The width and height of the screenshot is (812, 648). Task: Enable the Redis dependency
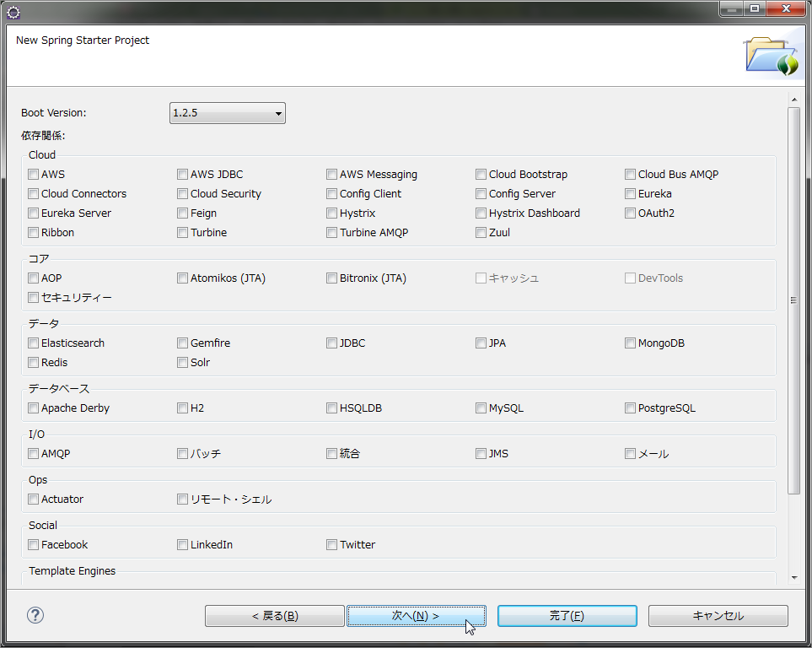pos(33,362)
